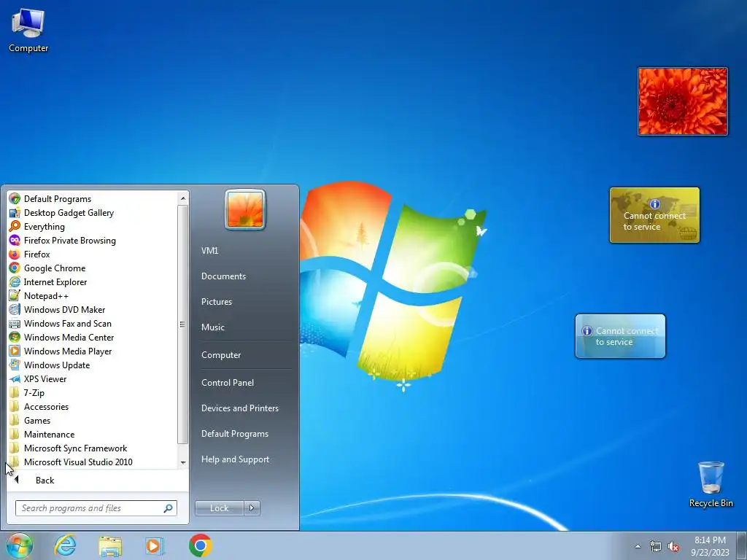Screen dimensions: 747x560
Task: Click the programs list scrollbar thumb
Action: pos(182,324)
